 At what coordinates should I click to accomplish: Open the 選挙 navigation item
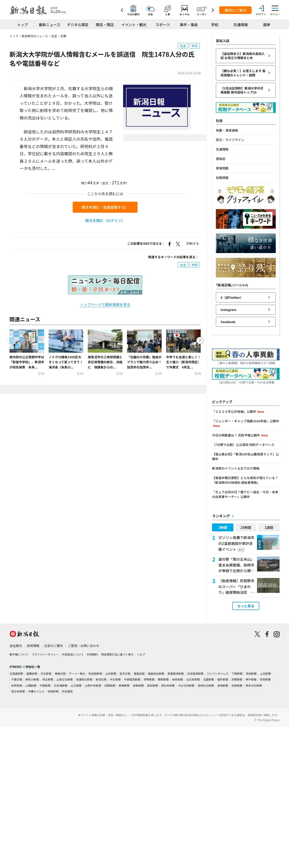tap(266, 25)
